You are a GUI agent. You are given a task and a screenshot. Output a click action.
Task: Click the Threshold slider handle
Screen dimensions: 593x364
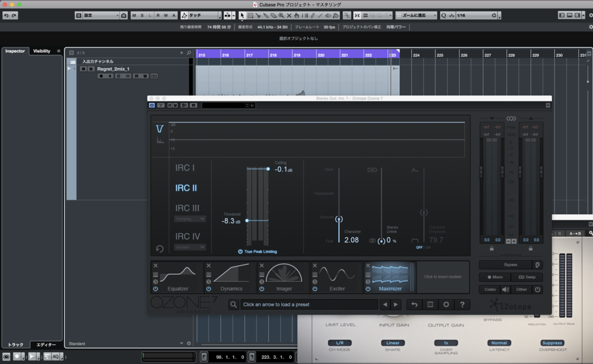[x=247, y=220]
